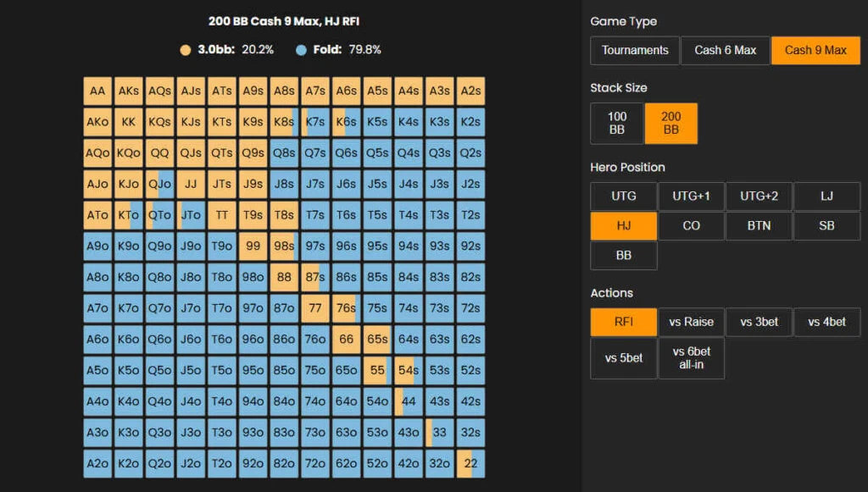
Task: Select Tournaments game type
Action: coord(635,50)
